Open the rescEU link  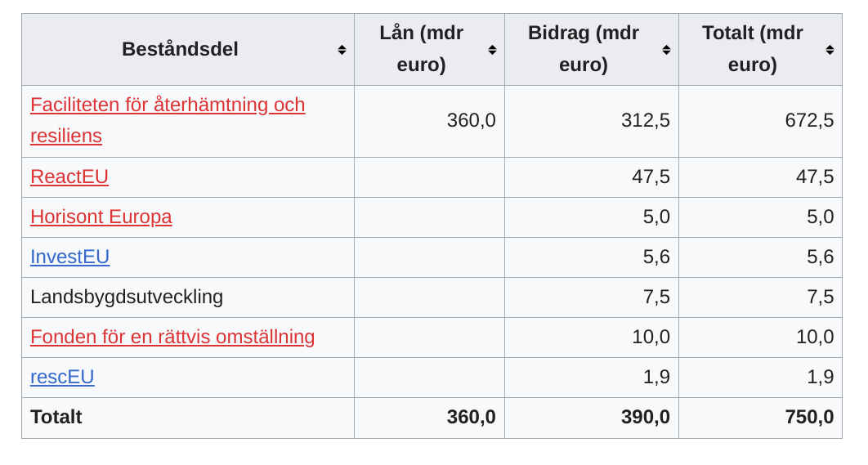[x=62, y=377]
